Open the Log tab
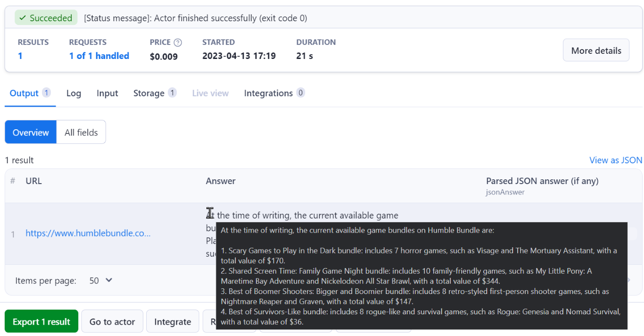 (74, 93)
